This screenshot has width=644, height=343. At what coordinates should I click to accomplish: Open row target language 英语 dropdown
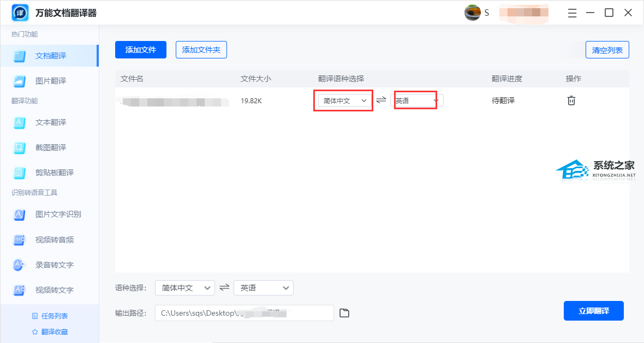[x=417, y=100]
